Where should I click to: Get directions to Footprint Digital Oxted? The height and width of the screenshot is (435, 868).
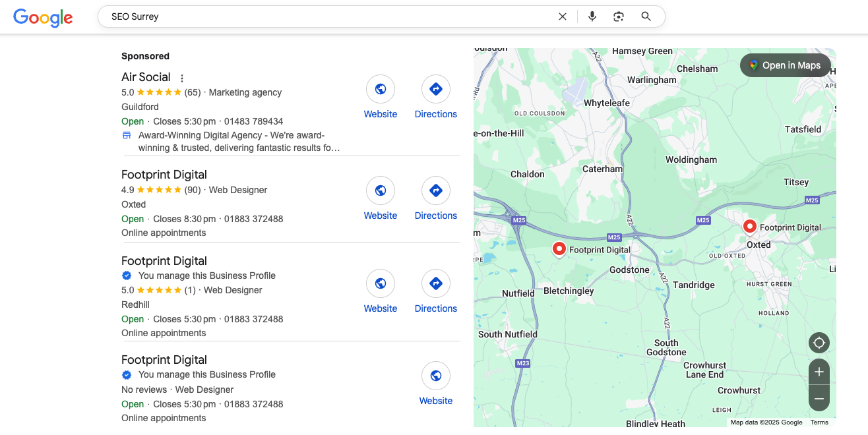click(x=436, y=190)
